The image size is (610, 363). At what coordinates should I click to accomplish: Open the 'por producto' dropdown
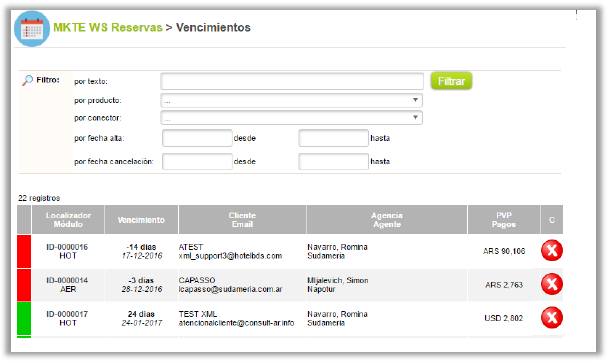[x=291, y=100]
